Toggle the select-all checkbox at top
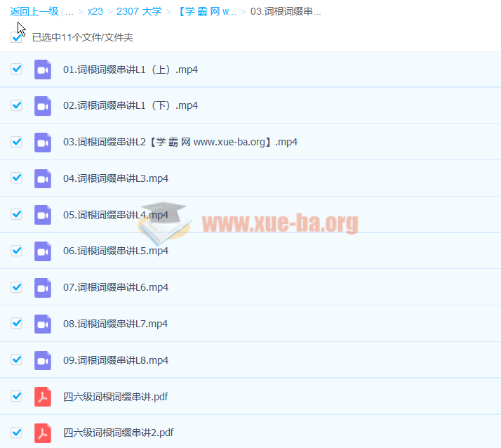Image resolution: width=501 pixels, height=448 pixels. pos(17,37)
